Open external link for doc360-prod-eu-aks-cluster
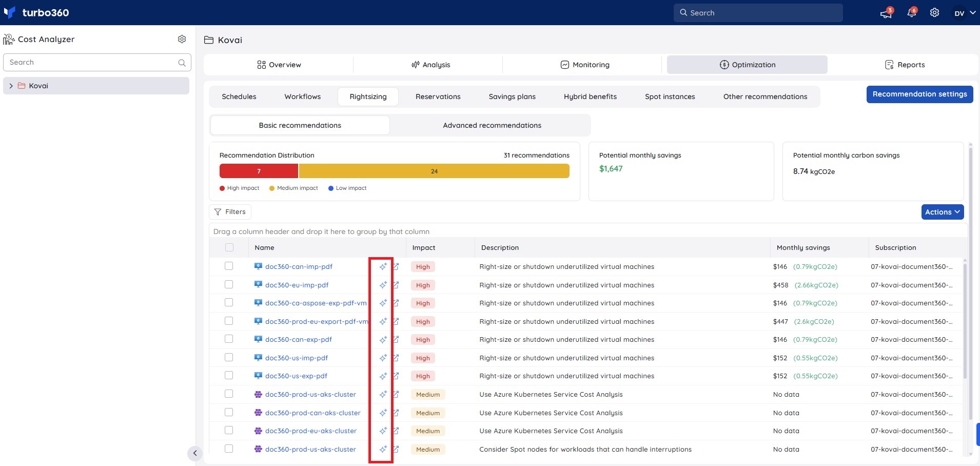980x466 pixels. tap(396, 431)
